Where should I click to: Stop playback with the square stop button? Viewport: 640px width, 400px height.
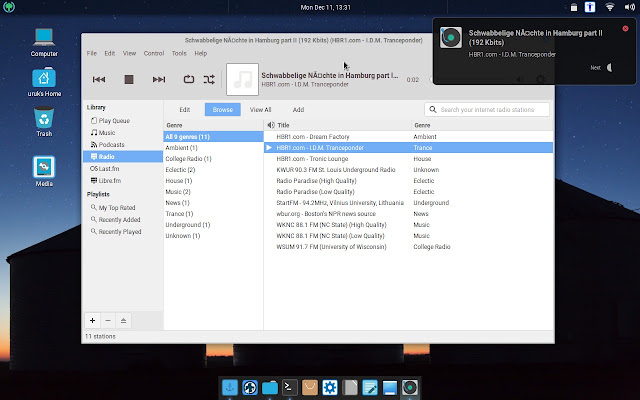(129, 79)
